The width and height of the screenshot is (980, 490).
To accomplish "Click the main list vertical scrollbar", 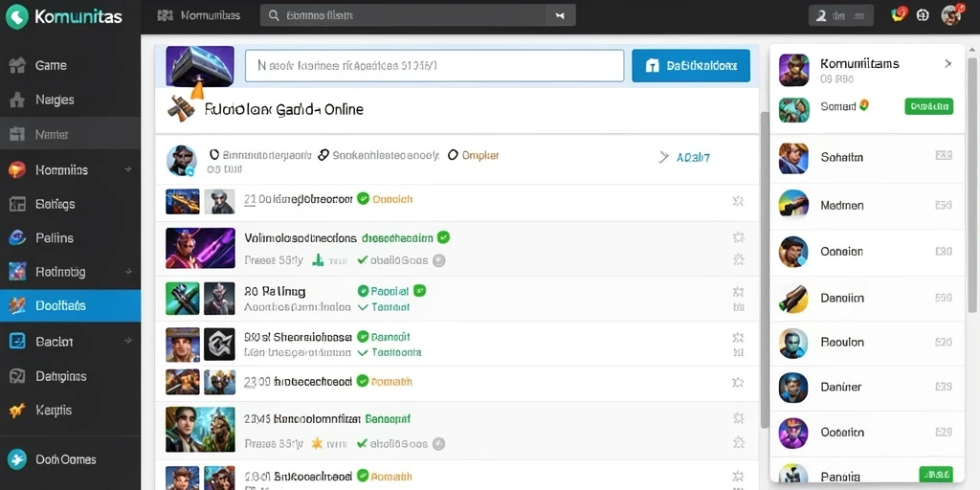I will pos(765,269).
